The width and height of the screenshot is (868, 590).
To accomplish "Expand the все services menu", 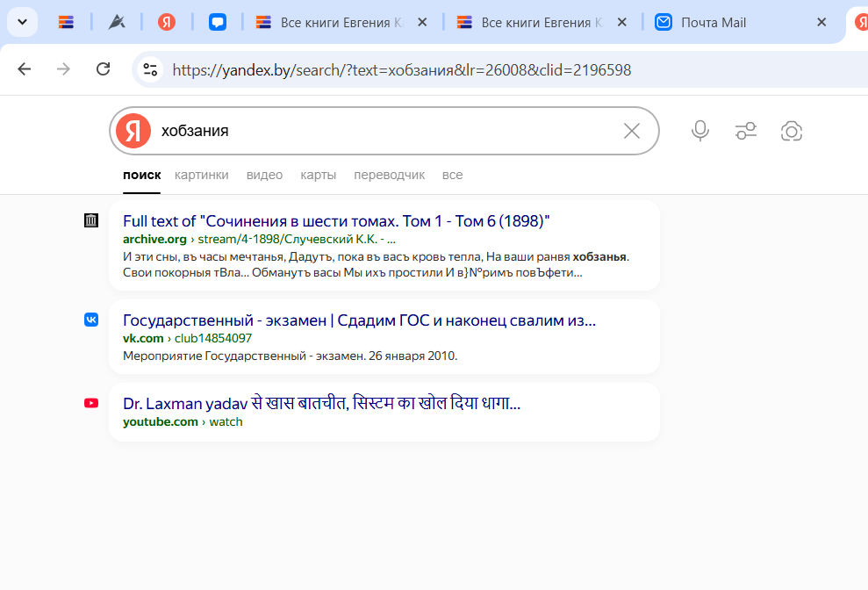I will (x=452, y=175).
